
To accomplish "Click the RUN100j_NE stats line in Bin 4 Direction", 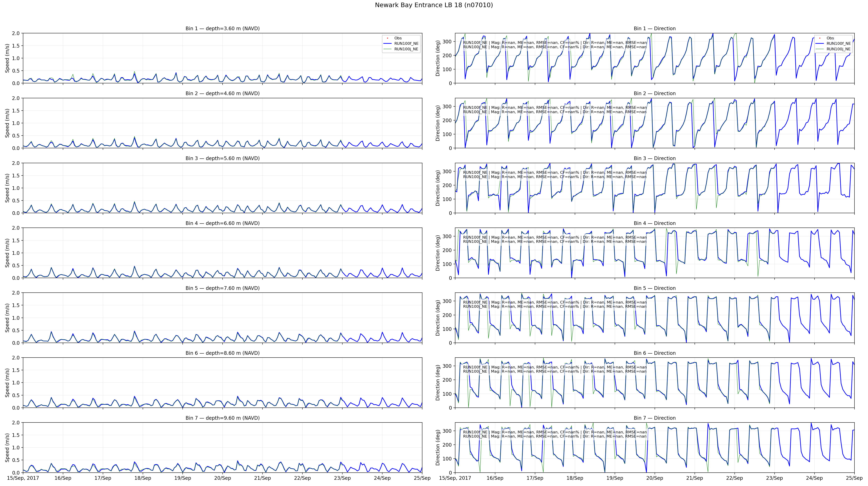I will [x=555, y=241].
